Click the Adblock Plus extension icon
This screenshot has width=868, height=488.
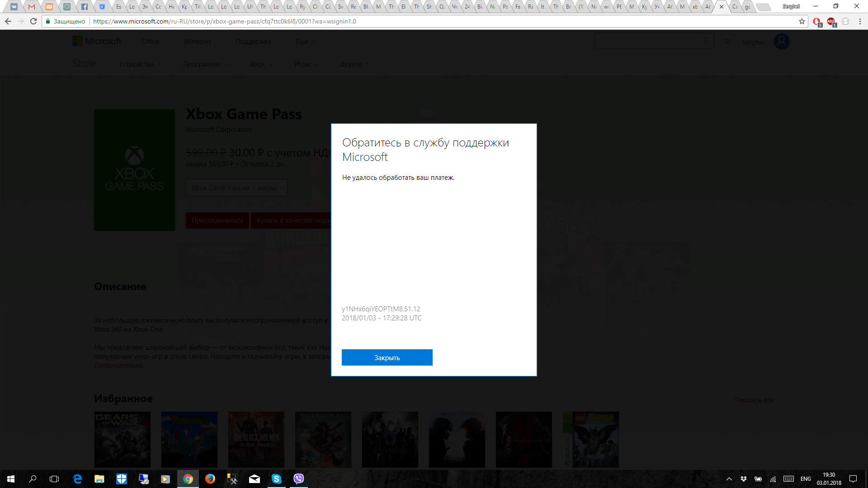[832, 21]
